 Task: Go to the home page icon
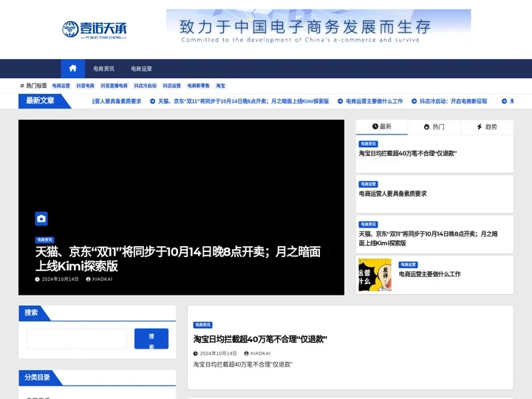[x=72, y=69]
